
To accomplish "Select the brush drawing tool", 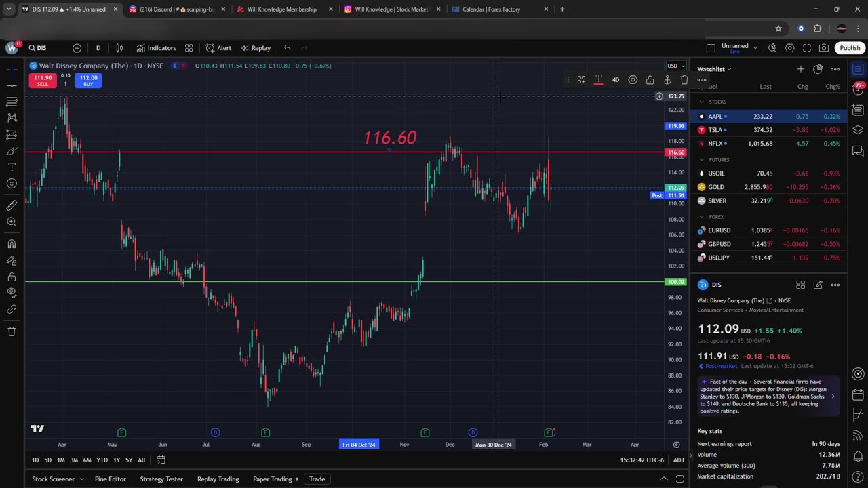I will pos(12,150).
